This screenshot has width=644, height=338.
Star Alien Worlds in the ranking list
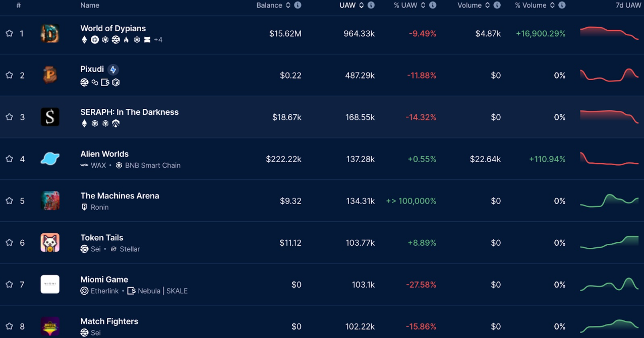9,159
